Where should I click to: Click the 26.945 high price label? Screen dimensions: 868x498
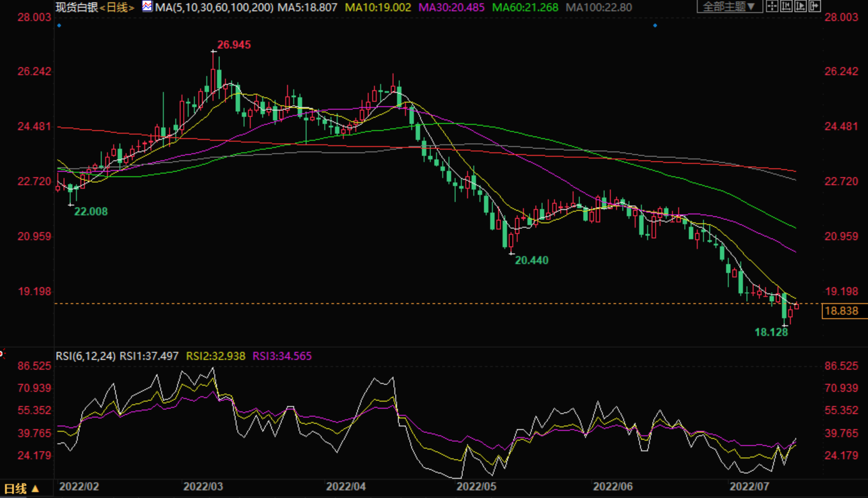pyautogui.click(x=234, y=44)
